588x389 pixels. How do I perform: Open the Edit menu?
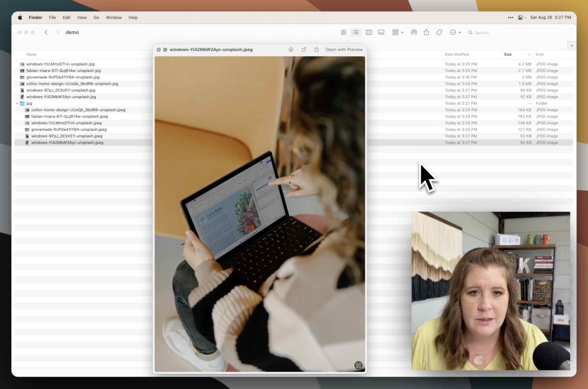tap(66, 17)
